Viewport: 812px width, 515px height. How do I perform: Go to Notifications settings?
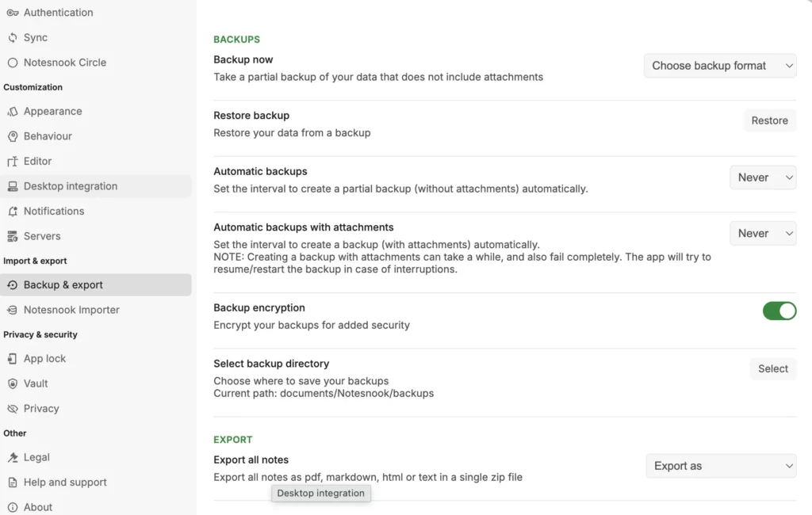pyautogui.click(x=96, y=212)
